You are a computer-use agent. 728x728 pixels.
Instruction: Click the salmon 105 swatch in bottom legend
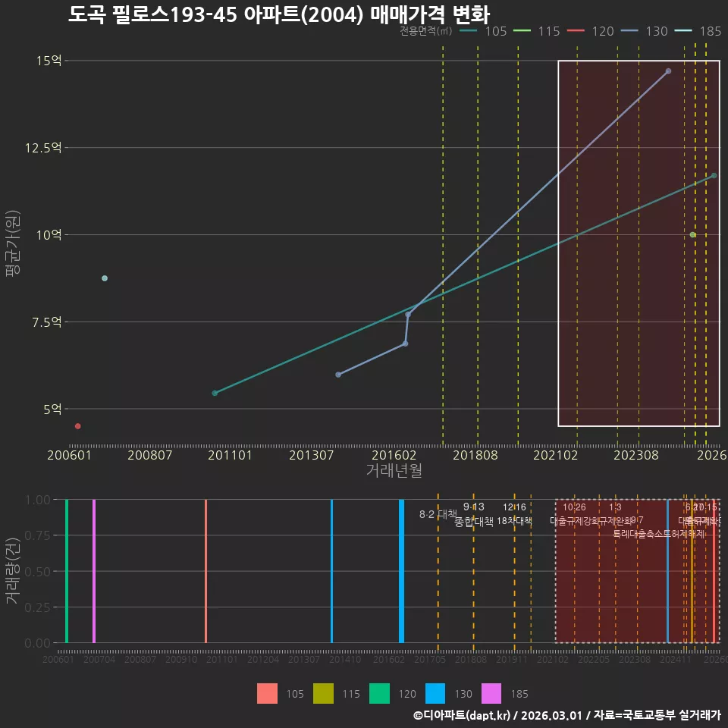click(267, 694)
